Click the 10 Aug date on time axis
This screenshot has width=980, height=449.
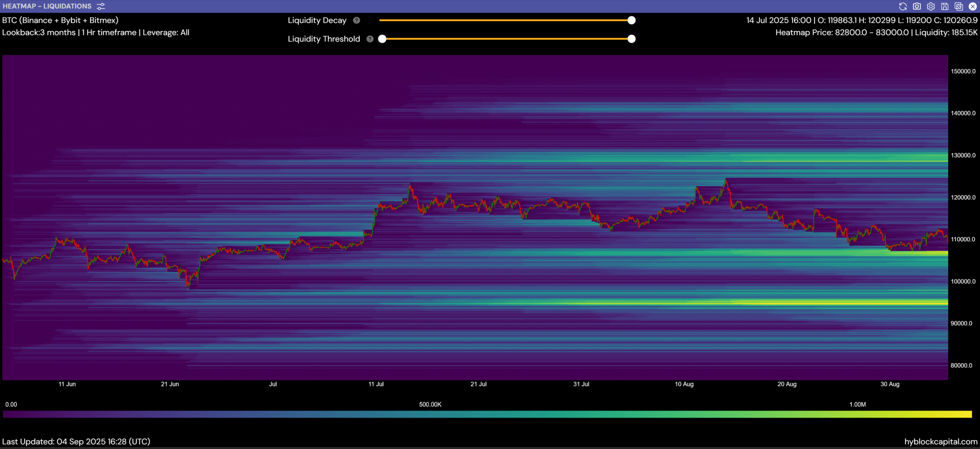pyautogui.click(x=684, y=384)
